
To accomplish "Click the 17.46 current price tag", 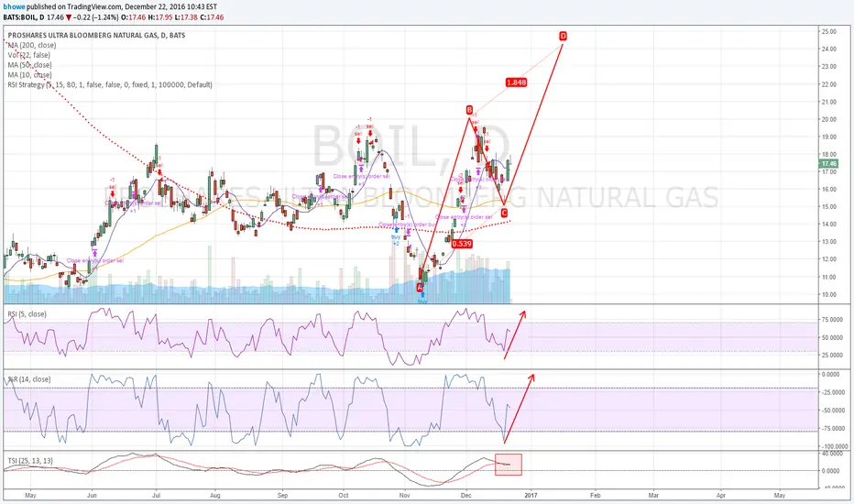I will (828, 163).
